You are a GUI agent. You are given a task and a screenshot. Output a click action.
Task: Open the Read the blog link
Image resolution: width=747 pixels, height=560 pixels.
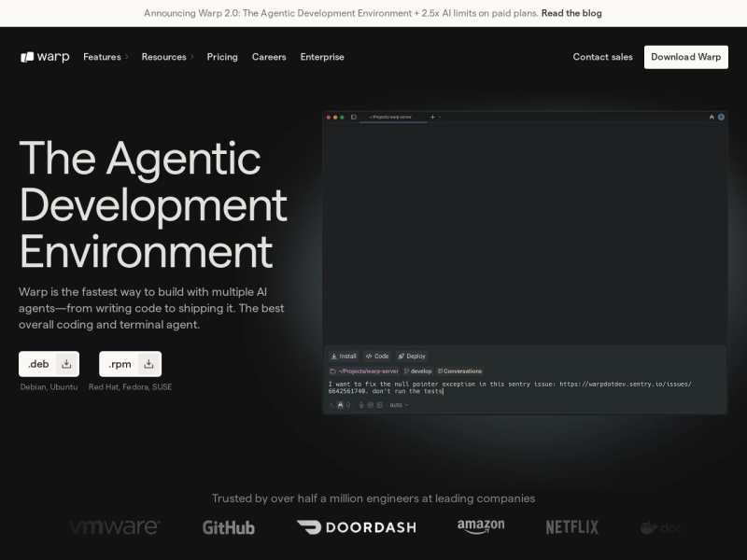coord(571,13)
